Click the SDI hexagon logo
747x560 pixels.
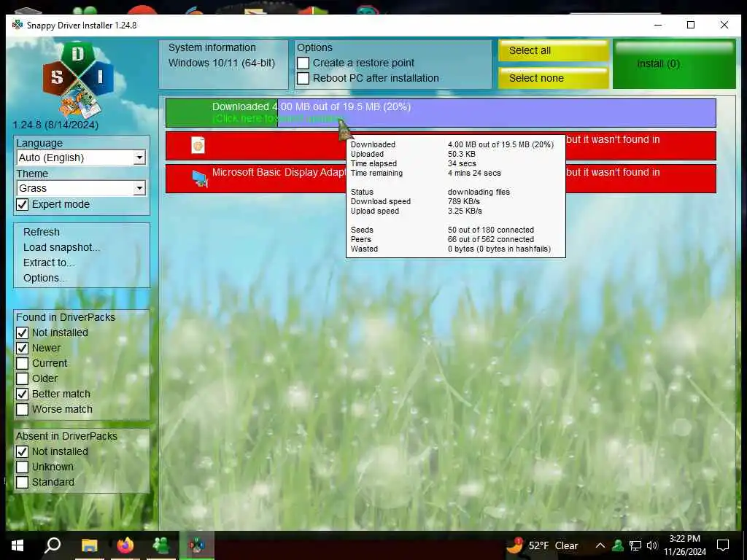78,79
